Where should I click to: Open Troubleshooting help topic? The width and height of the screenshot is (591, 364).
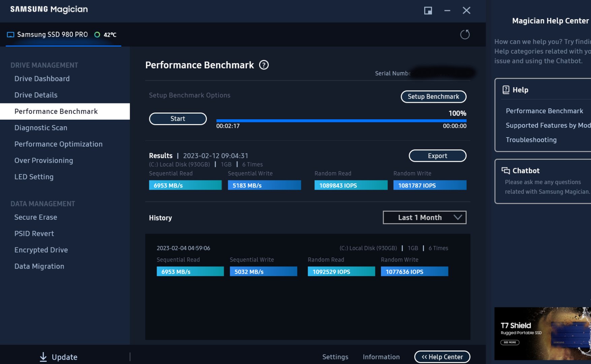pyautogui.click(x=531, y=140)
